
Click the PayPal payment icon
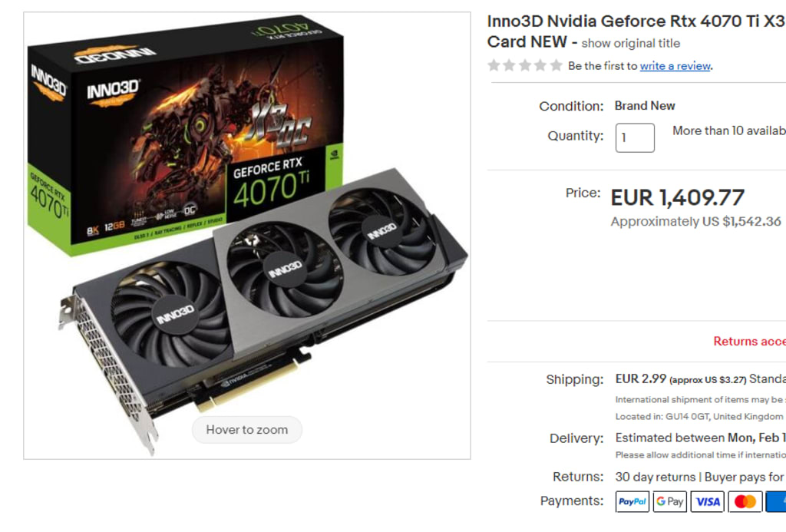tap(632, 501)
